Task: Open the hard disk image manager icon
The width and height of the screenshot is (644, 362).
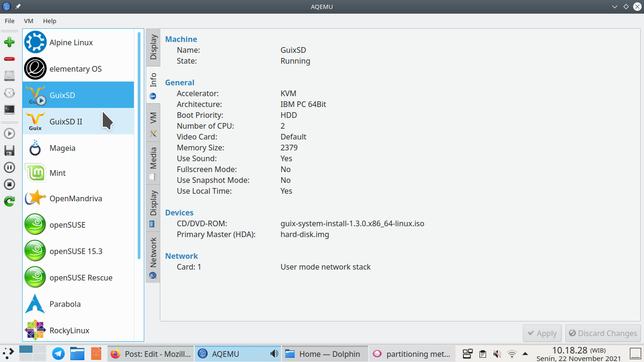Action: pos(9,75)
